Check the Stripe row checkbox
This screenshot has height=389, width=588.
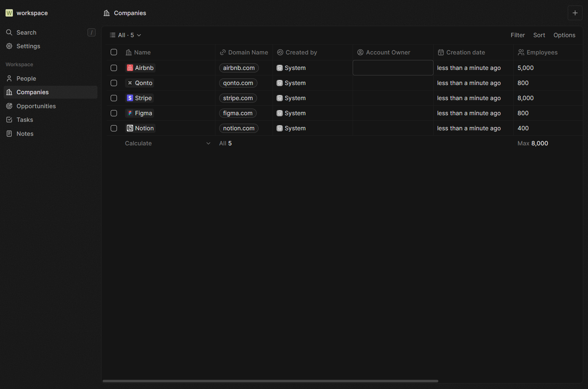(114, 98)
